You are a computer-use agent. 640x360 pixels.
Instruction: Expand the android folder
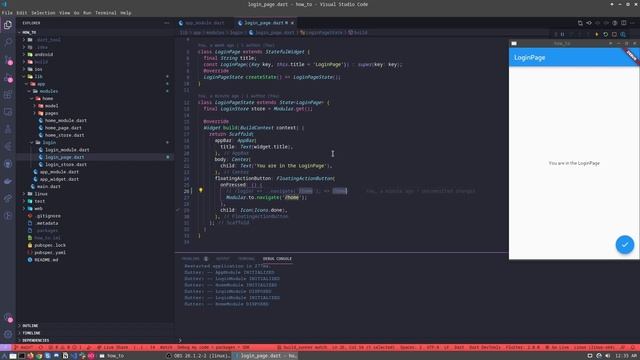(x=95, y=54)
